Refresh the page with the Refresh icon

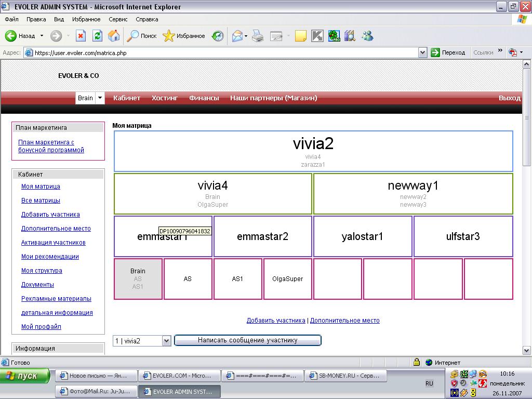(x=97, y=36)
